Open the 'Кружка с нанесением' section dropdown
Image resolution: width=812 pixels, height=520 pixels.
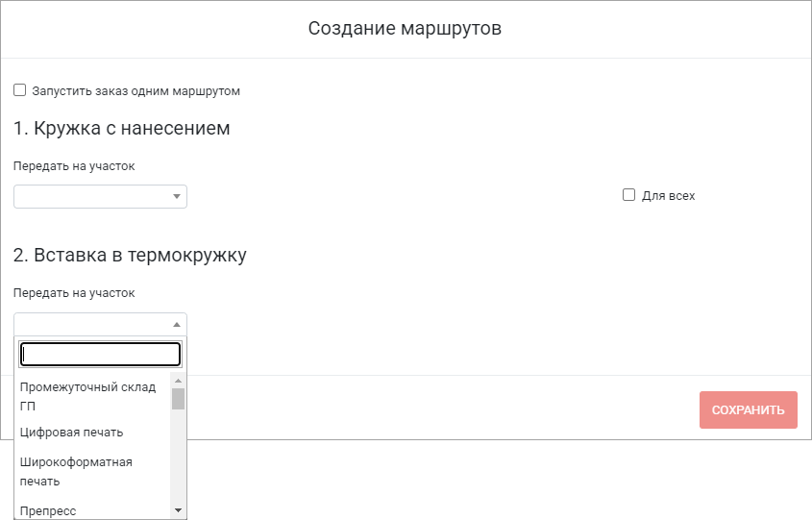click(x=100, y=197)
